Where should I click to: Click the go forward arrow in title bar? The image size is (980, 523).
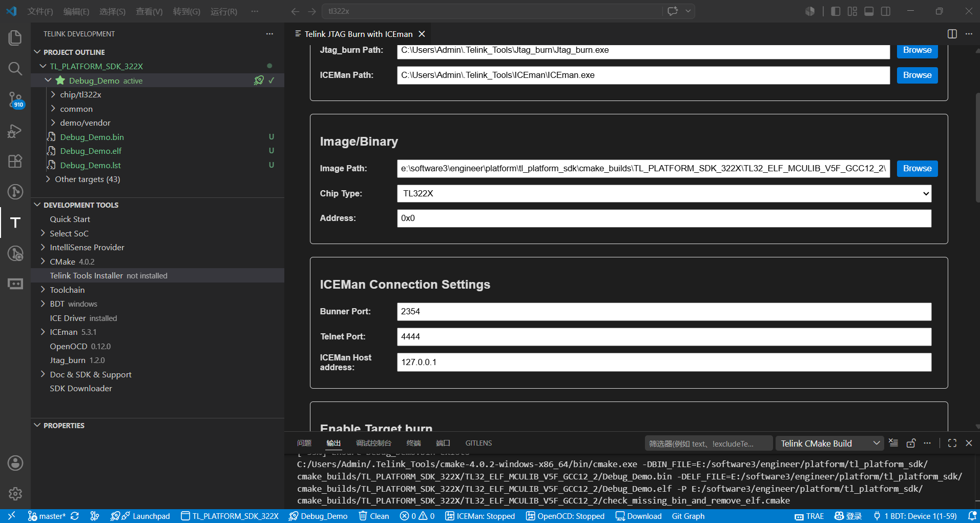coord(312,11)
